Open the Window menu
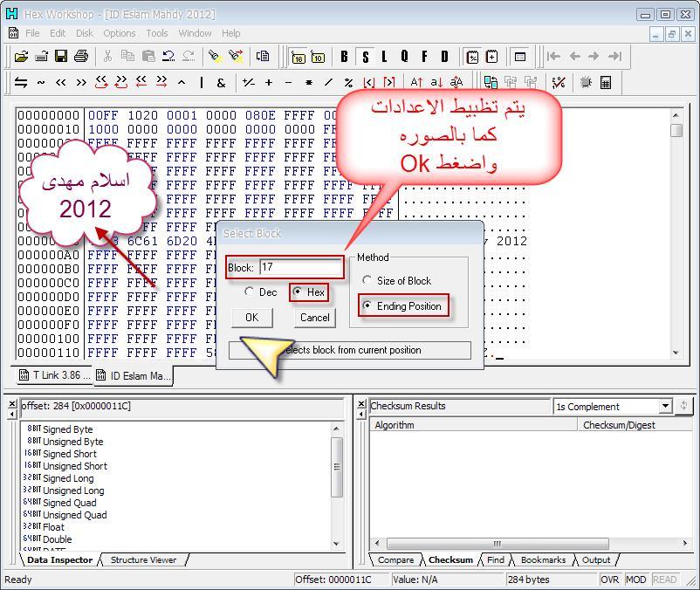The image size is (700, 590). tap(195, 33)
